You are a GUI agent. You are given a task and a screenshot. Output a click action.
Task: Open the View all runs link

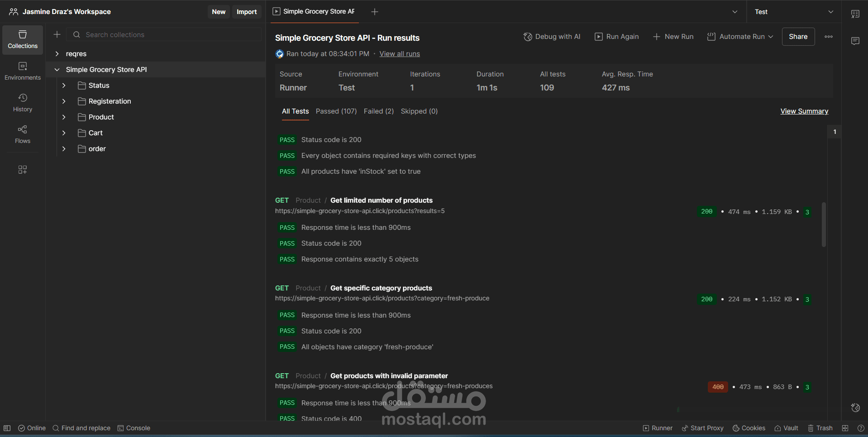pos(400,54)
